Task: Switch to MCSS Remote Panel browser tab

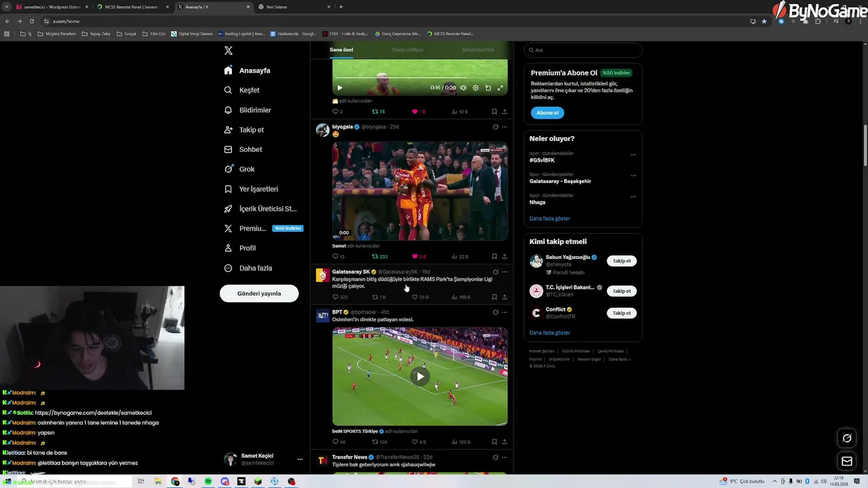Action: [x=131, y=7]
